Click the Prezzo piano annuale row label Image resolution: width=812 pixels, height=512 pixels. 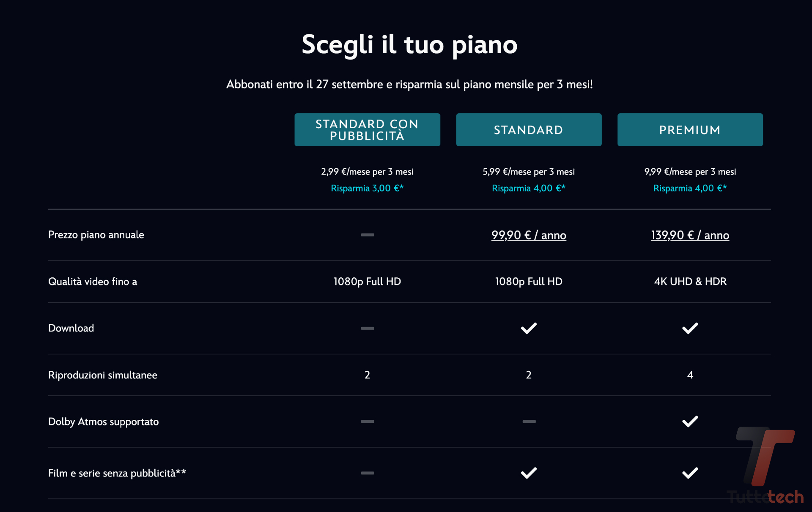coord(96,235)
